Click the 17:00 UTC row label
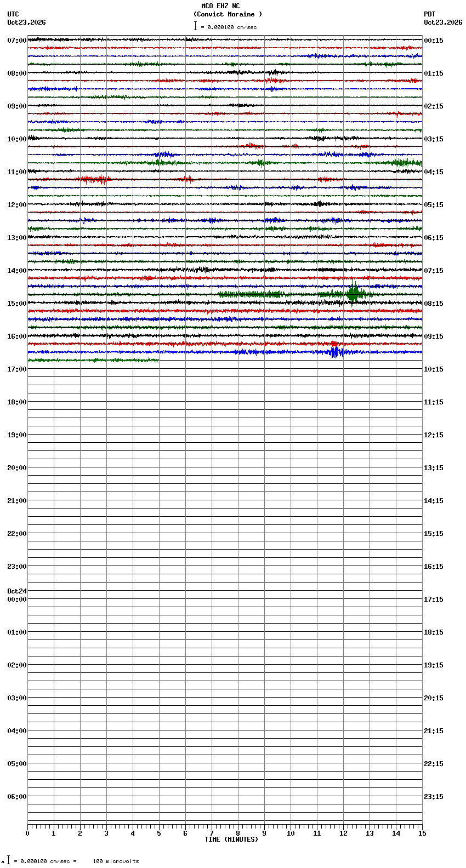The image size is (466, 868). 17,369
